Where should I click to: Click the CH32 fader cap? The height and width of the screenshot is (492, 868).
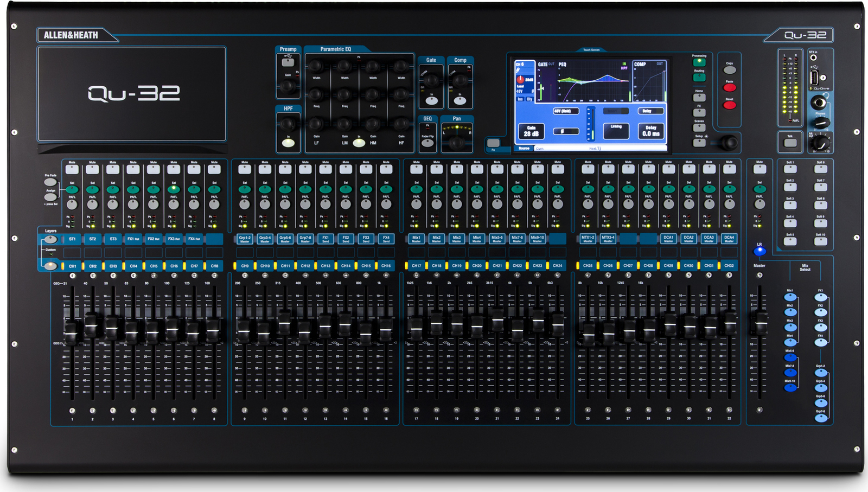coord(731,324)
